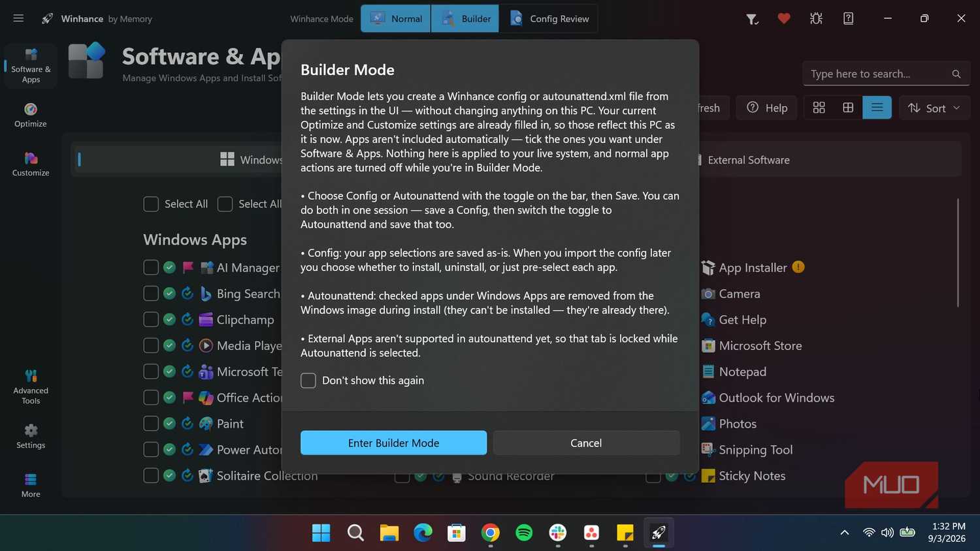Check the Paint checkbox
This screenshot has height=551, width=980.
[151, 424]
